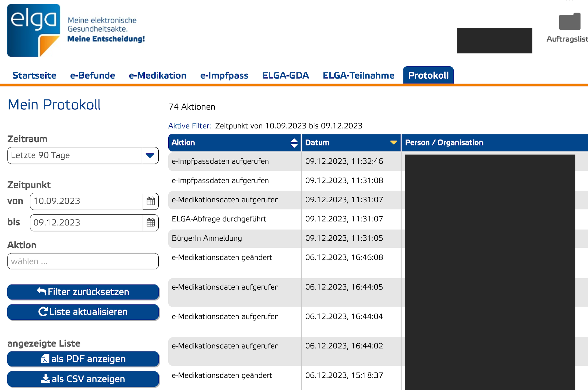Sort table by Aktion column arrows

(294, 143)
